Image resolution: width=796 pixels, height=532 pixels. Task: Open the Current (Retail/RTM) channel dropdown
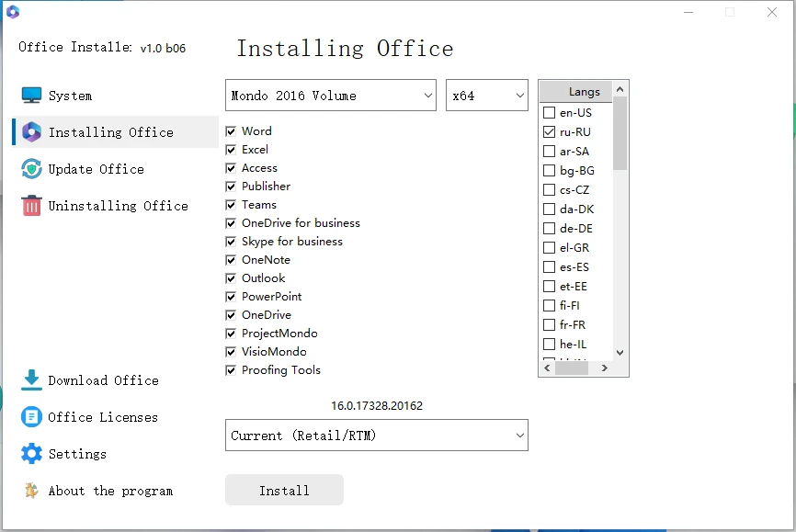click(377, 435)
